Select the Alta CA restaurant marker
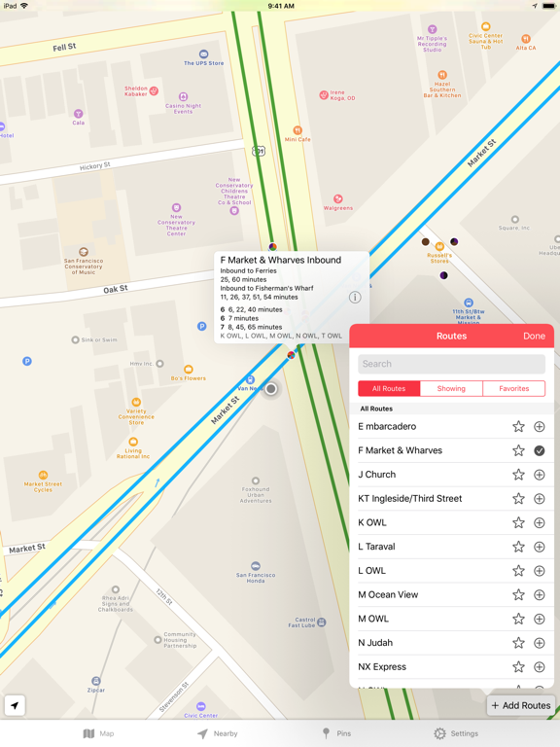The width and height of the screenshot is (560, 747). pyautogui.click(x=526, y=39)
